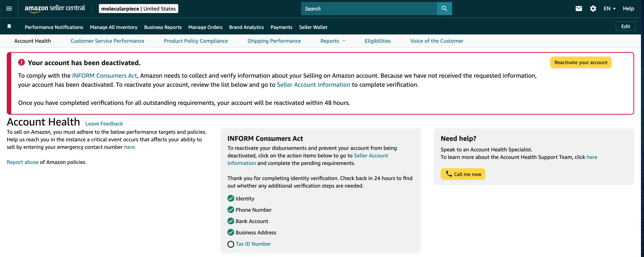Click the Report abuse link
The image size is (644, 257).
23,162
